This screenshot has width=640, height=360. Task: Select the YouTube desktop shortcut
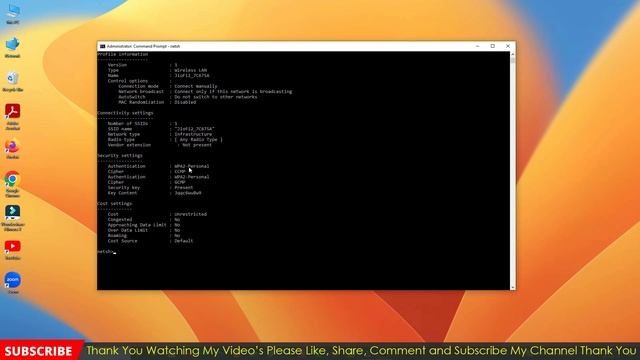click(x=13, y=250)
